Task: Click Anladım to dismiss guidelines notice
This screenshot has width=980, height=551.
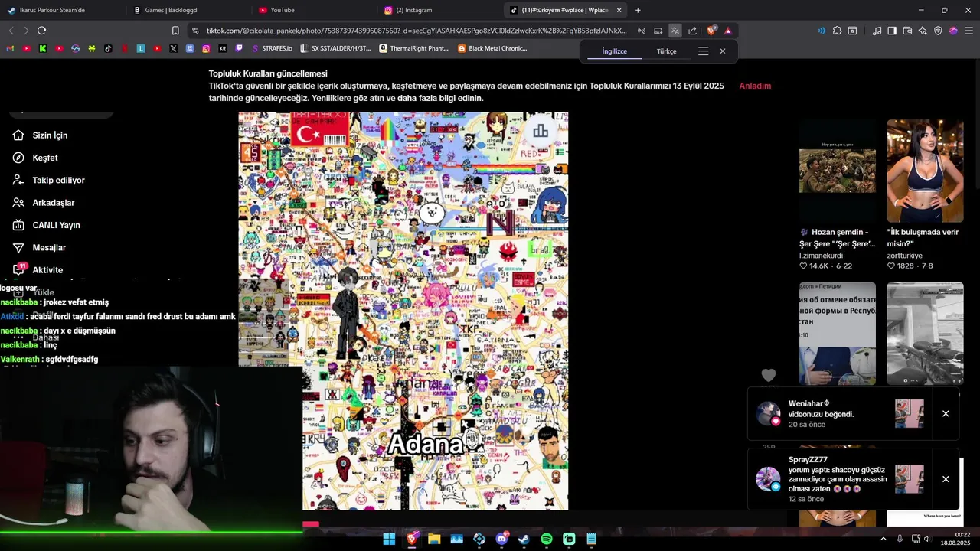Action: pyautogui.click(x=755, y=86)
